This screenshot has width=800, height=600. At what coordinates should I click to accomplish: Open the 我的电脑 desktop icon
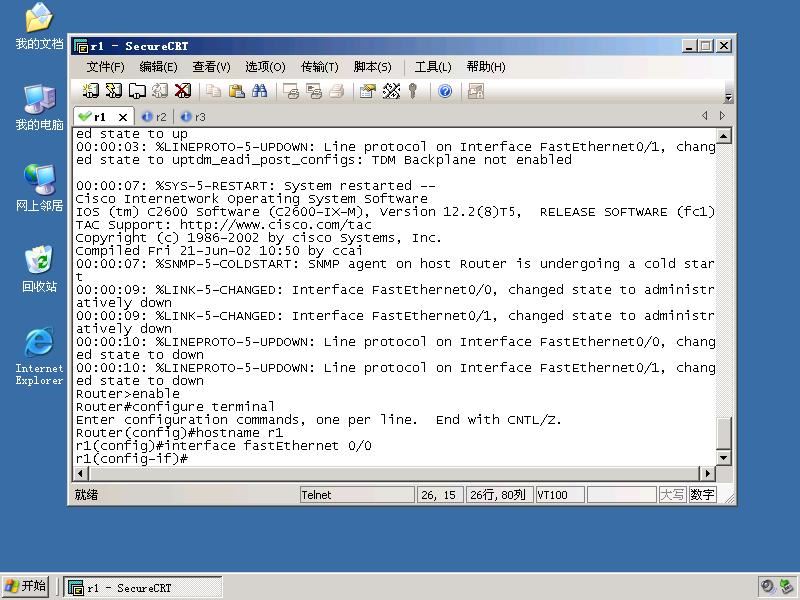39,108
